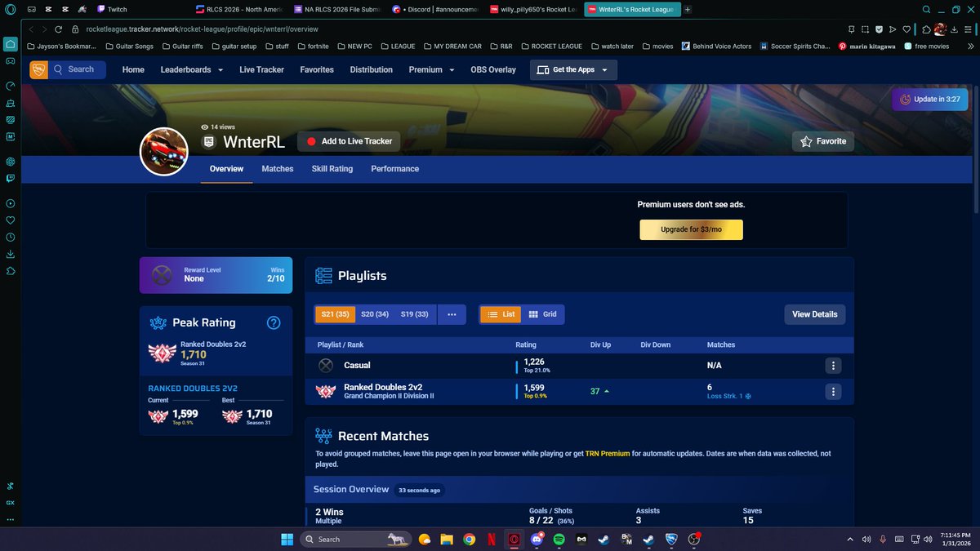Open the GX Corner controller sidebar icon
980x551 pixels.
[x=11, y=61]
